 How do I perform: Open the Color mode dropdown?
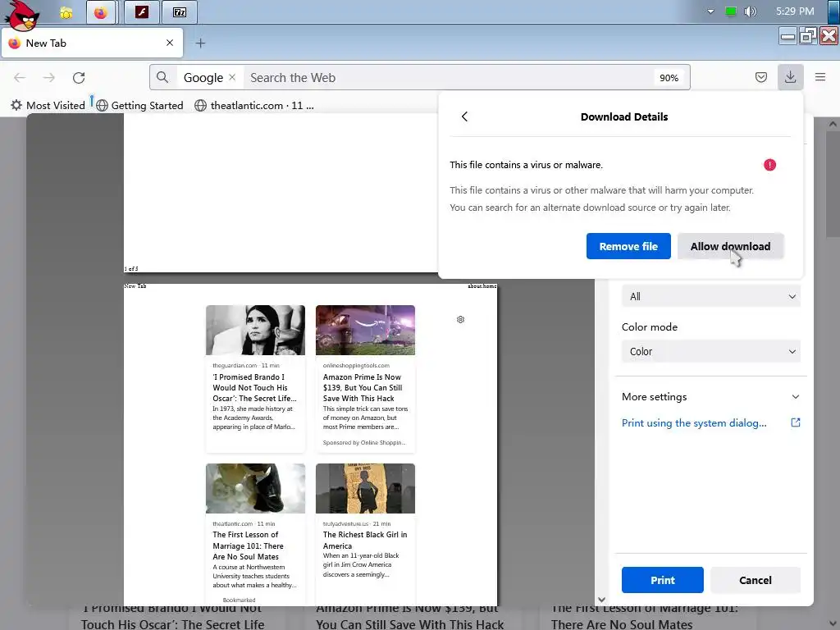[x=711, y=351]
